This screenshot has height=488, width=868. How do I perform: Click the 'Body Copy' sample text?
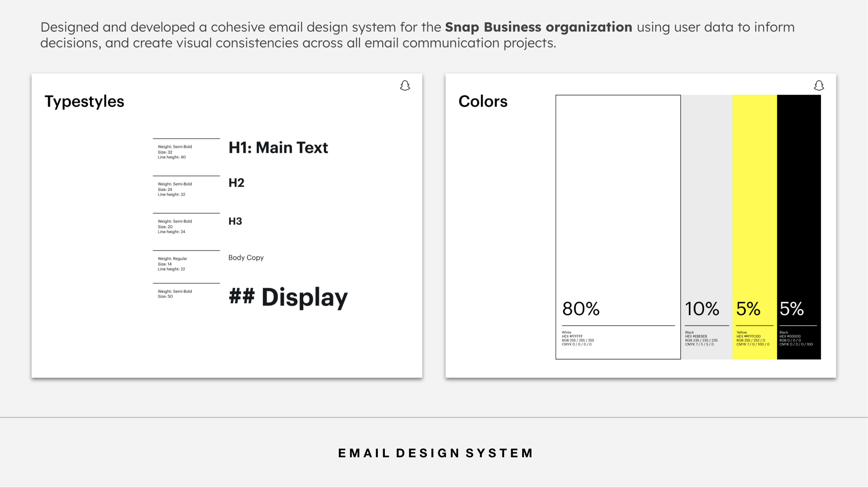point(246,258)
